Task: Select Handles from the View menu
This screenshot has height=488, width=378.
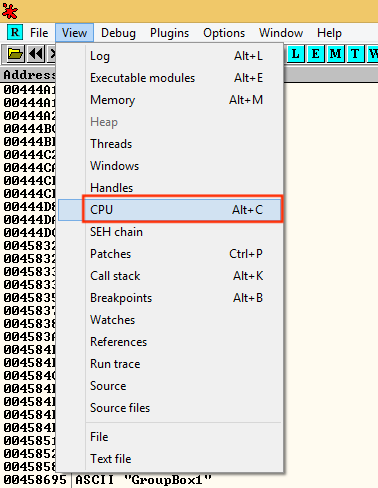Action: (x=170, y=188)
